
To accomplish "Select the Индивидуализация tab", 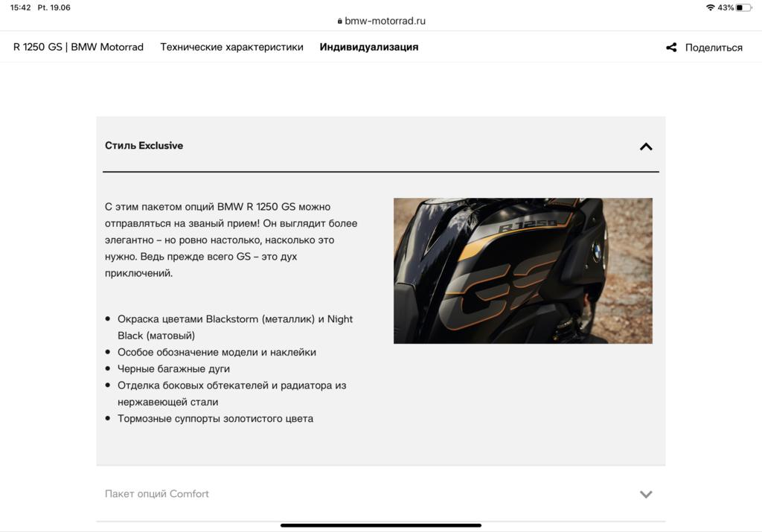I will click(369, 47).
